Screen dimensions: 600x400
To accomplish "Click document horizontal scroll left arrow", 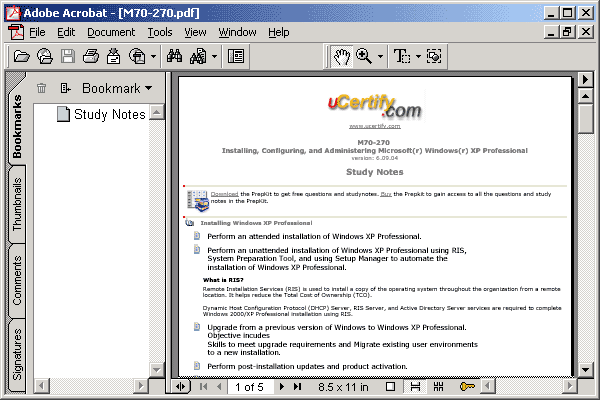I will point(488,386).
